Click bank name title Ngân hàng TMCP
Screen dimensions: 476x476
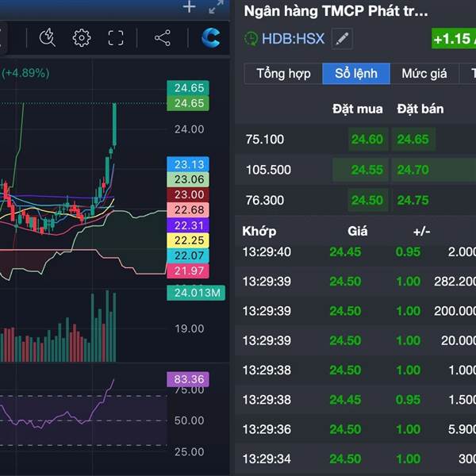[336, 11]
